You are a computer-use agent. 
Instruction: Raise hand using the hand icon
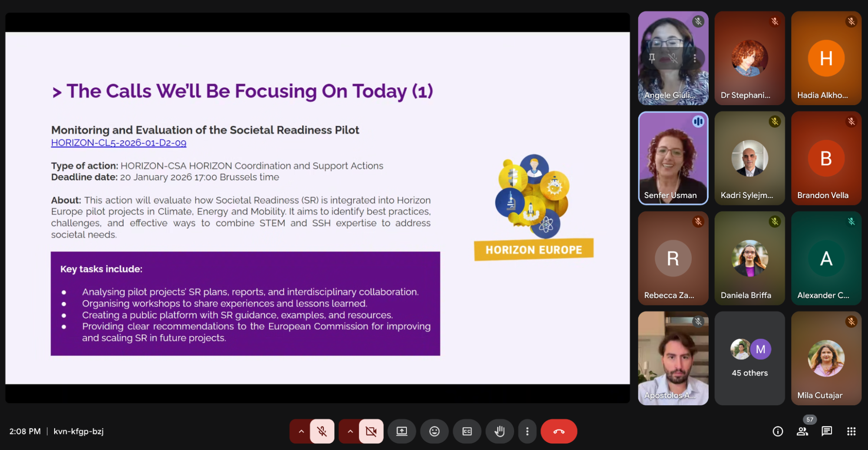[x=499, y=431]
